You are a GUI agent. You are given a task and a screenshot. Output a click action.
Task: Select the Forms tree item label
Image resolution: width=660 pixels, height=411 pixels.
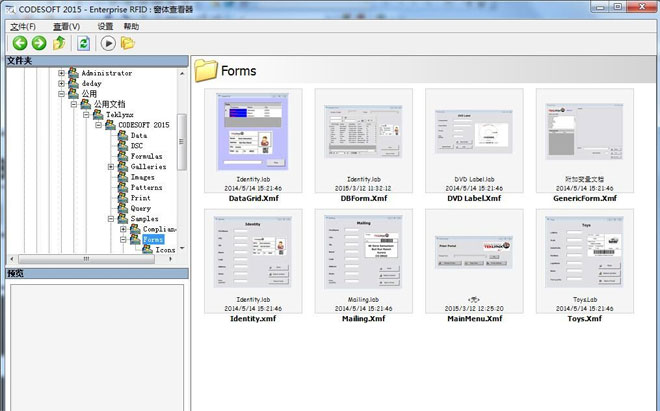click(153, 240)
